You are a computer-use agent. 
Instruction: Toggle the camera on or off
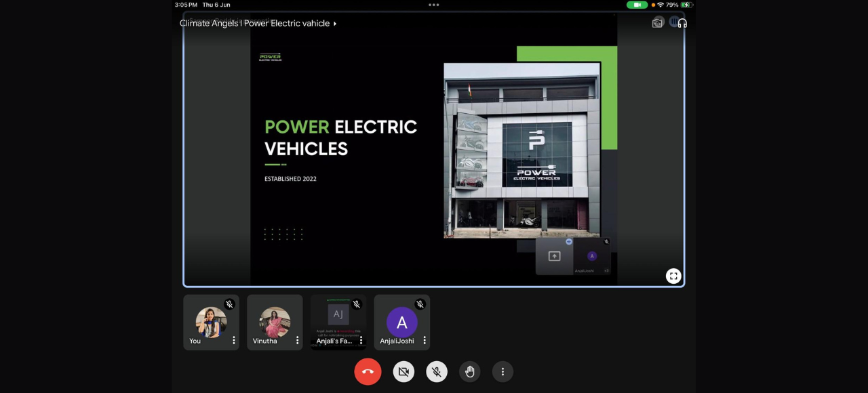point(403,371)
